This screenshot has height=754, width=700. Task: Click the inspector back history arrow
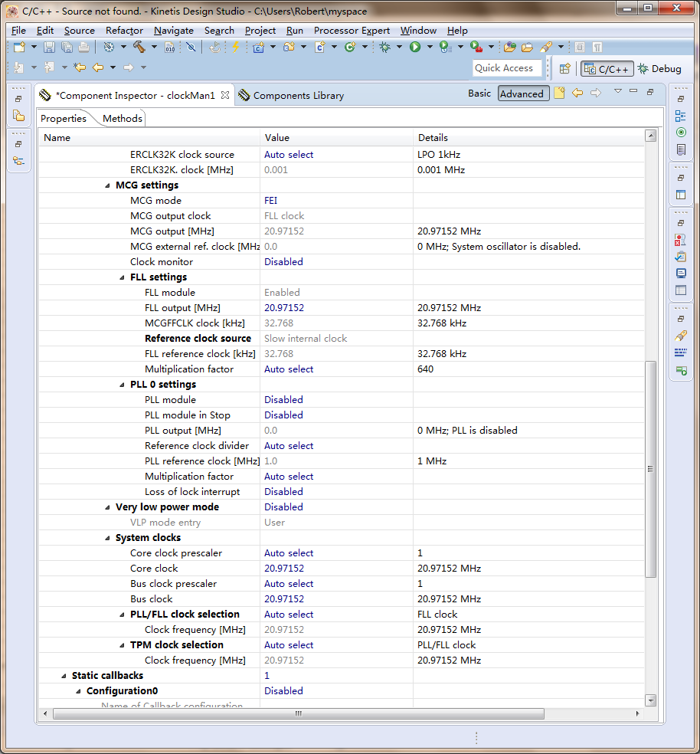[577, 93]
